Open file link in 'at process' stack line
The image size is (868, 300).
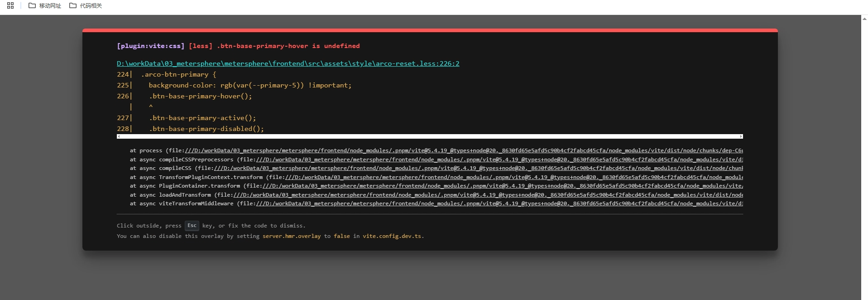[464, 150]
